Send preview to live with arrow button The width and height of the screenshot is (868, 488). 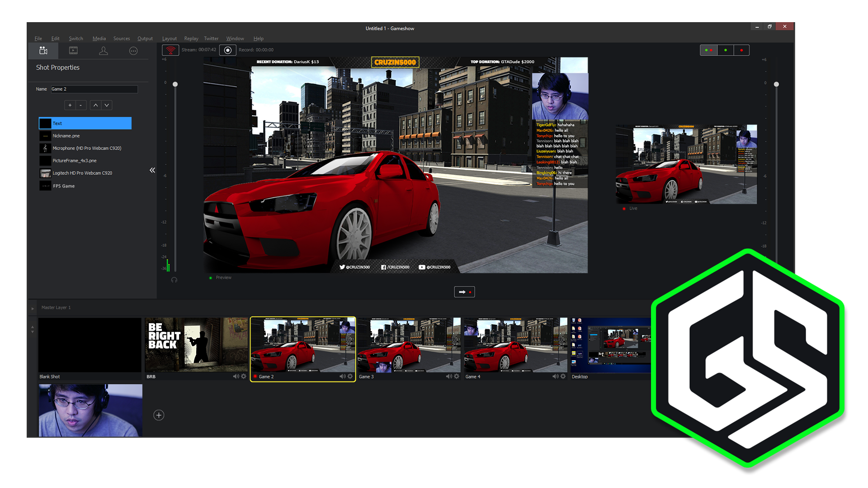point(464,292)
